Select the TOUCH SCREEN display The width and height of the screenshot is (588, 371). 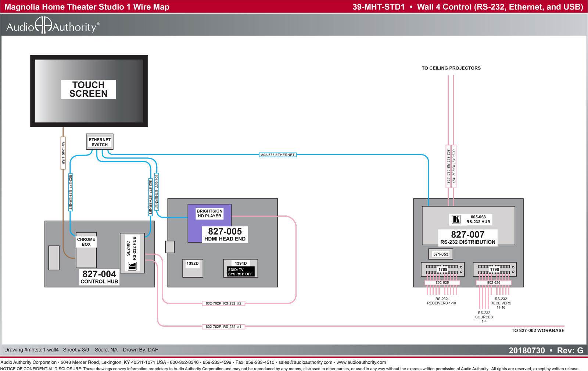[89, 91]
